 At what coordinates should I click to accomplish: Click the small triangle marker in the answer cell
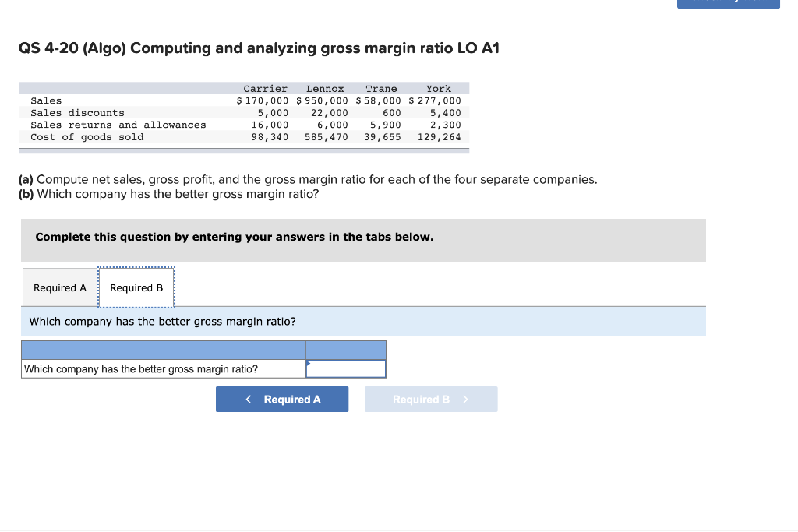[x=309, y=363]
